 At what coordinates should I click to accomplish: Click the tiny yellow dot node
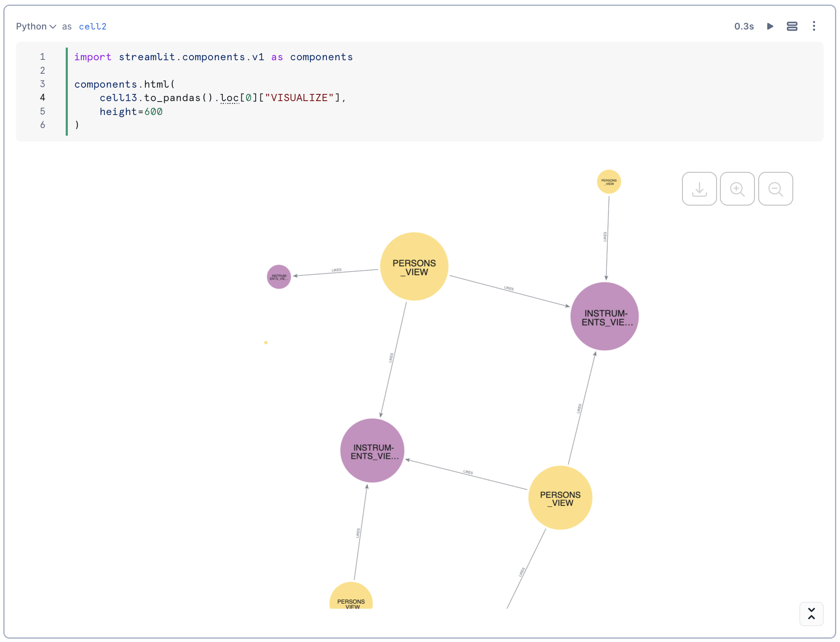click(x=266, y=342)
